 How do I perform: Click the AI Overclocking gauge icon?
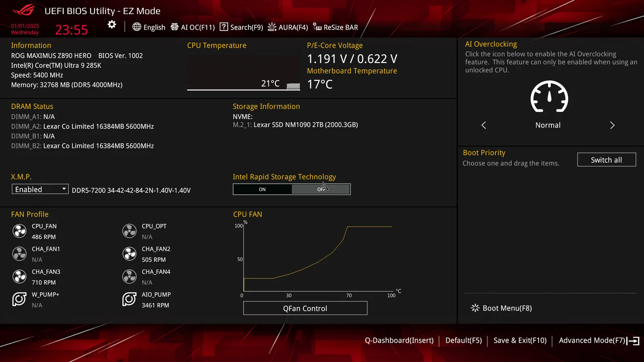(549, 97)
